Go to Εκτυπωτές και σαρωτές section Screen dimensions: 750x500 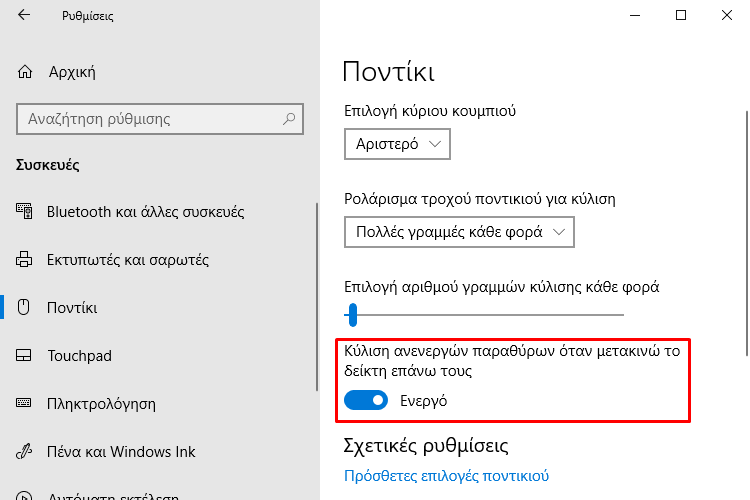(x=128, y=259)
